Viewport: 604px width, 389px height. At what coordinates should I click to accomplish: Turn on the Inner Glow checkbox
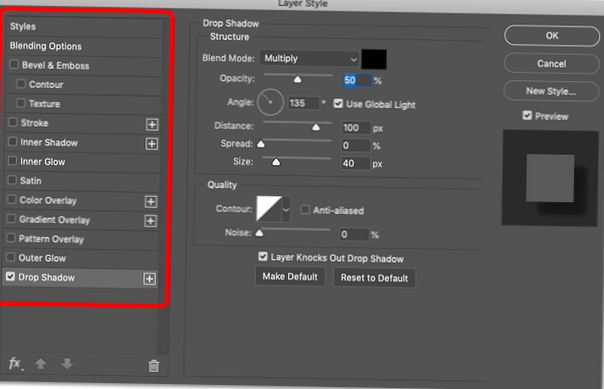[12, 161]
